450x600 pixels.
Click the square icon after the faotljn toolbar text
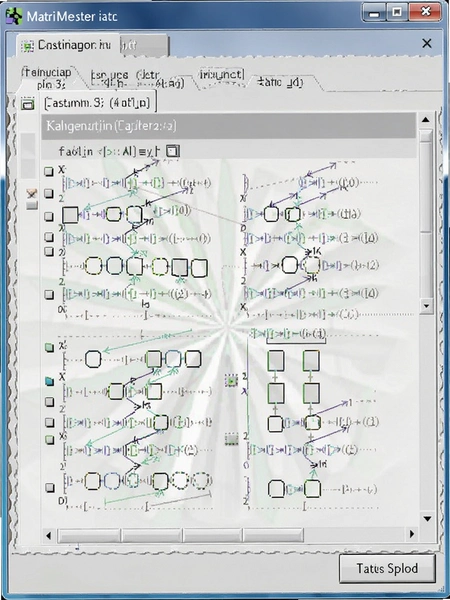[x=173, y=151]
